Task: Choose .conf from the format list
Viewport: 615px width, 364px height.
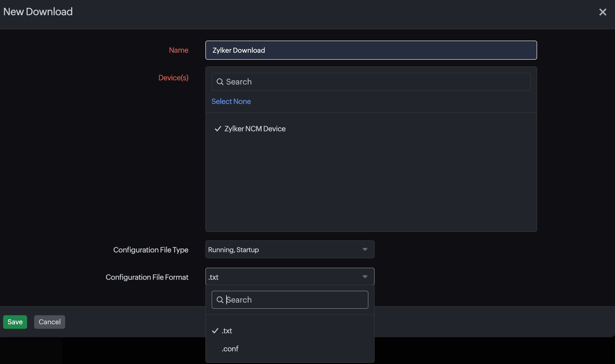Action: coord(230,349)
